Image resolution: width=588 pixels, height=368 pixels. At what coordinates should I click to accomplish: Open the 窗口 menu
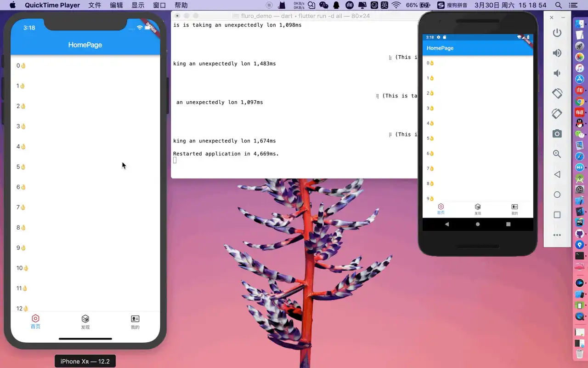tap(159, 5)
